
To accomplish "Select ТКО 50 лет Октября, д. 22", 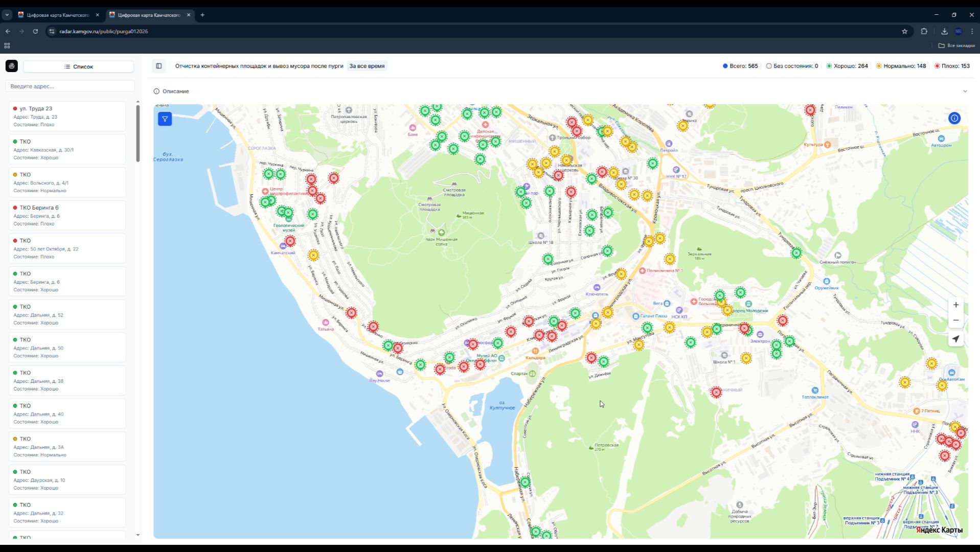I will click(x=67, y=248).
